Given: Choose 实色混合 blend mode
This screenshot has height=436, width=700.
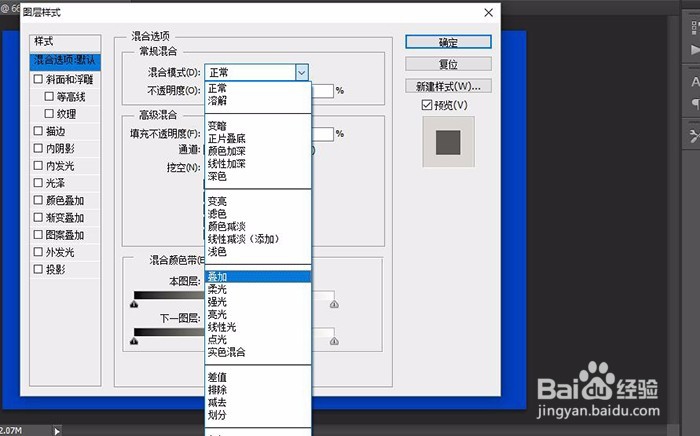Looking at the screenshot, I should (x=258, y=352).
